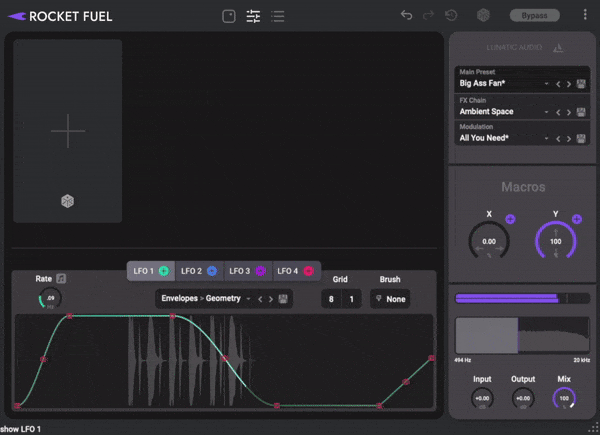The height and width of the screenshot is (435, 600).
Task: Select the LFO 2 tab
Action: (x=192, y=271)
